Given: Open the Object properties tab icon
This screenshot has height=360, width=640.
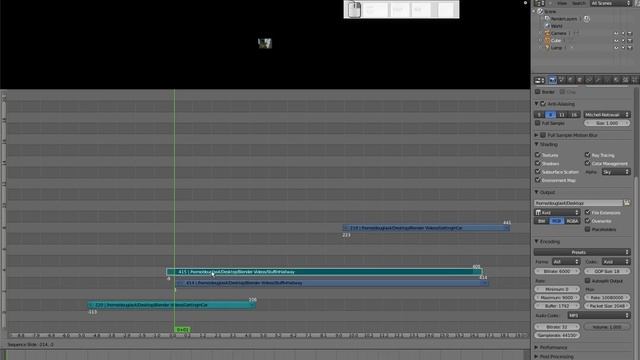Looking at the screenshot, I should pyautogui.click(x=580, y=80).
